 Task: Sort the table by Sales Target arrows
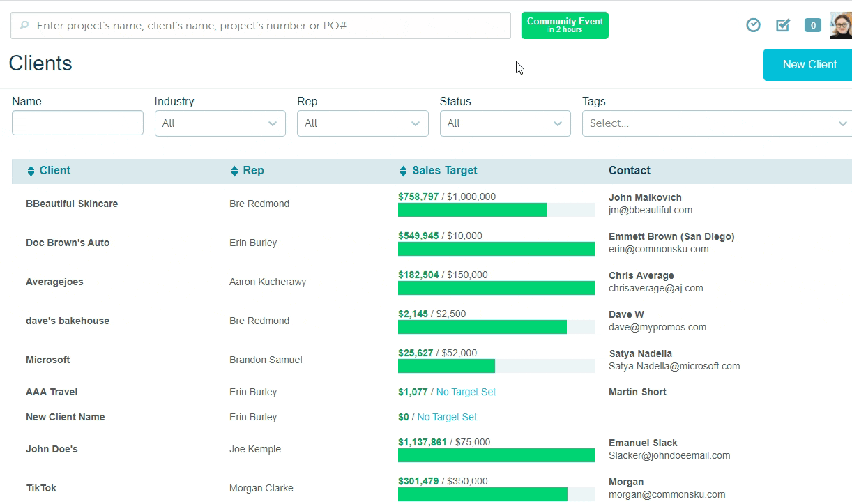pos(403,170)
